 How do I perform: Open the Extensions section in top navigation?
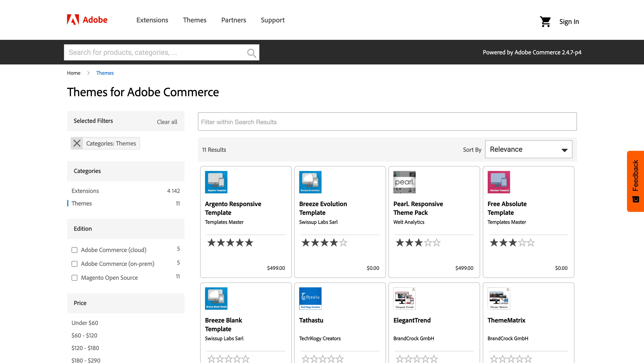pos(152,20)
